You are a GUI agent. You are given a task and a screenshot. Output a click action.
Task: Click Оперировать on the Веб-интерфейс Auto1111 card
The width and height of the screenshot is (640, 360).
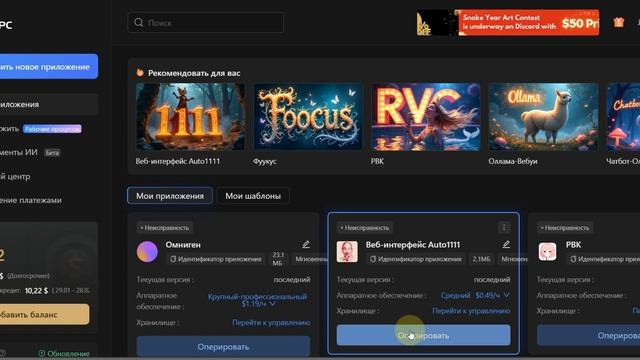423,335
